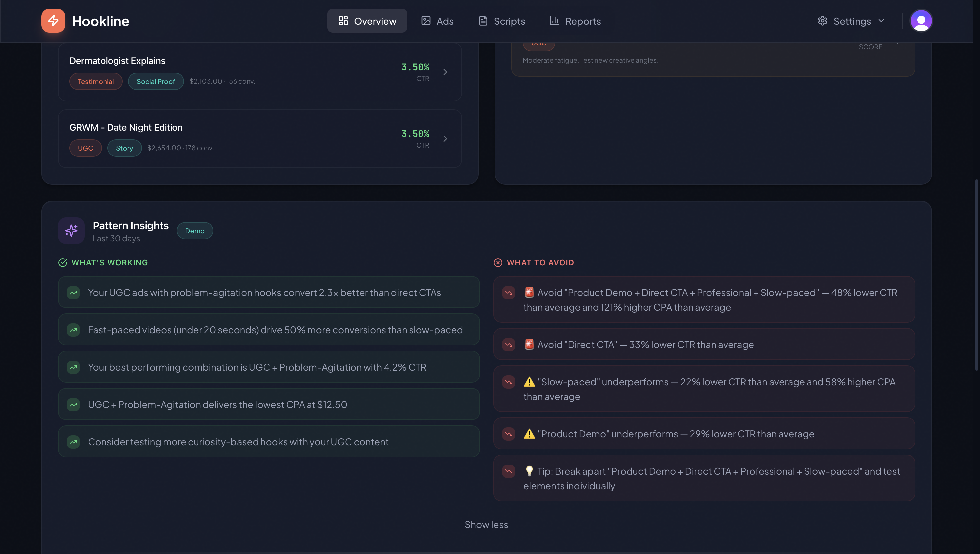Screen dimensions: 980x554
Task: Click the user profile avatar icon
Action: pos(921,21)
